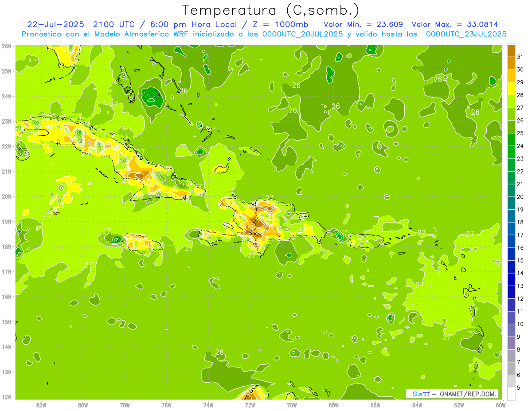
Task: Click the legend label '31'
Action: [x=520, y=57]
